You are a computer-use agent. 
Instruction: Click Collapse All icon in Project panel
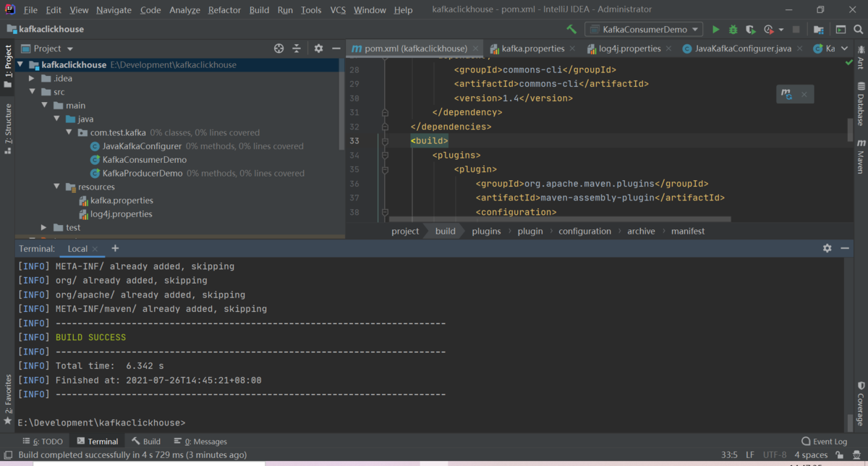click(x=297, y=48)
